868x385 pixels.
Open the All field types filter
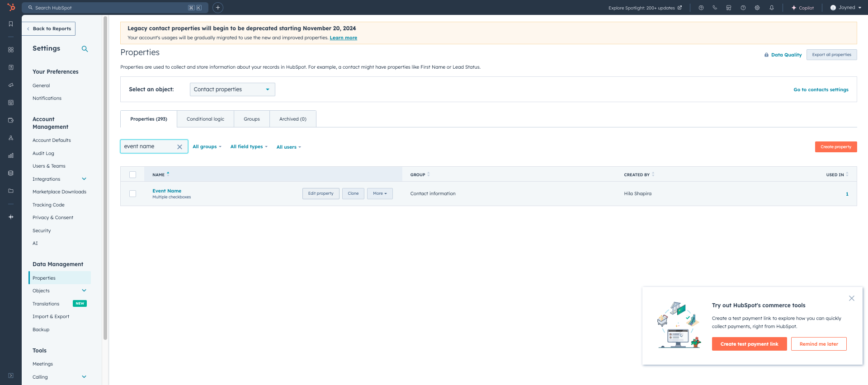pyautogui.click(x=249, y=146)
